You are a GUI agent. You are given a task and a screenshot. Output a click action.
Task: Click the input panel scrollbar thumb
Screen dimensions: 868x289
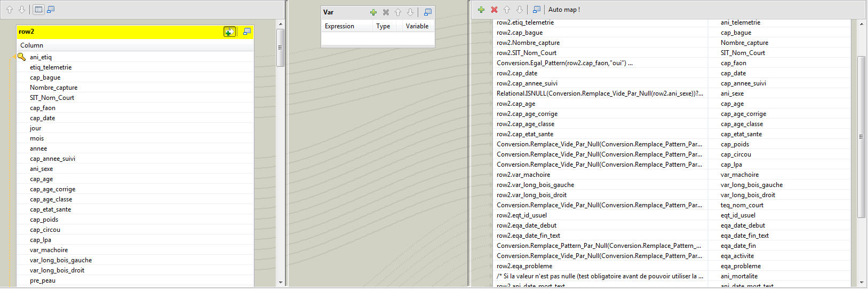[281, 48]
